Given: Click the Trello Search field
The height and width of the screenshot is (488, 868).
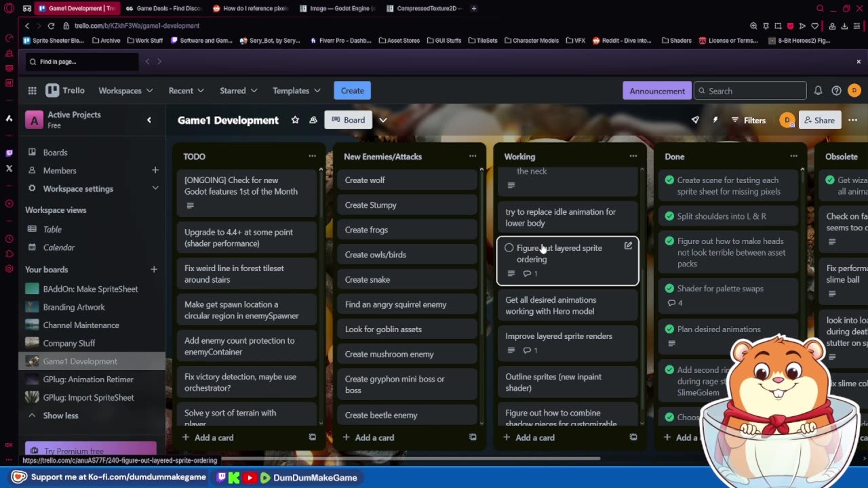Looking at the screenshot, I should [x=750, y=91].
